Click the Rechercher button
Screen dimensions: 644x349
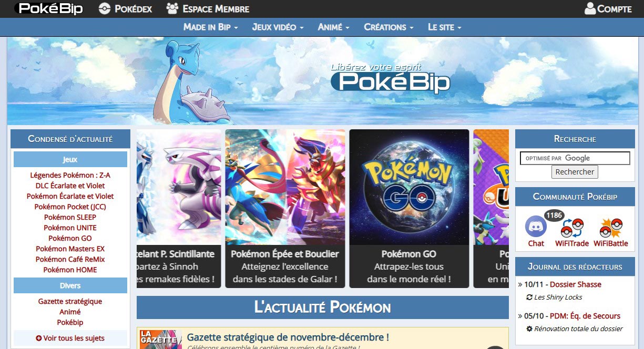coord(575,172)
